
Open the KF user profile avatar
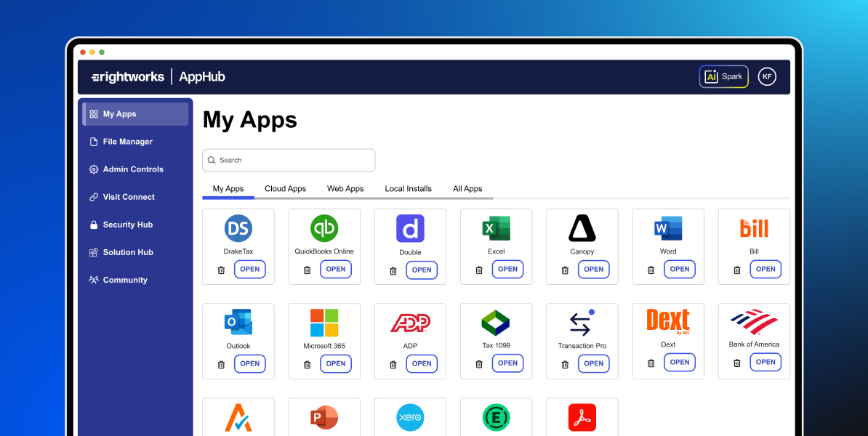[x=767, y=77]
